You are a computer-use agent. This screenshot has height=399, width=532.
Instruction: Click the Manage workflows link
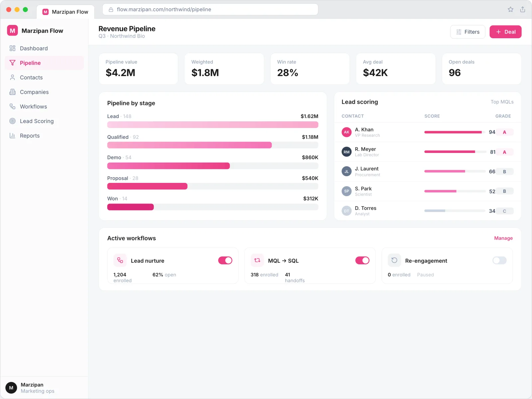coord(503,238)
